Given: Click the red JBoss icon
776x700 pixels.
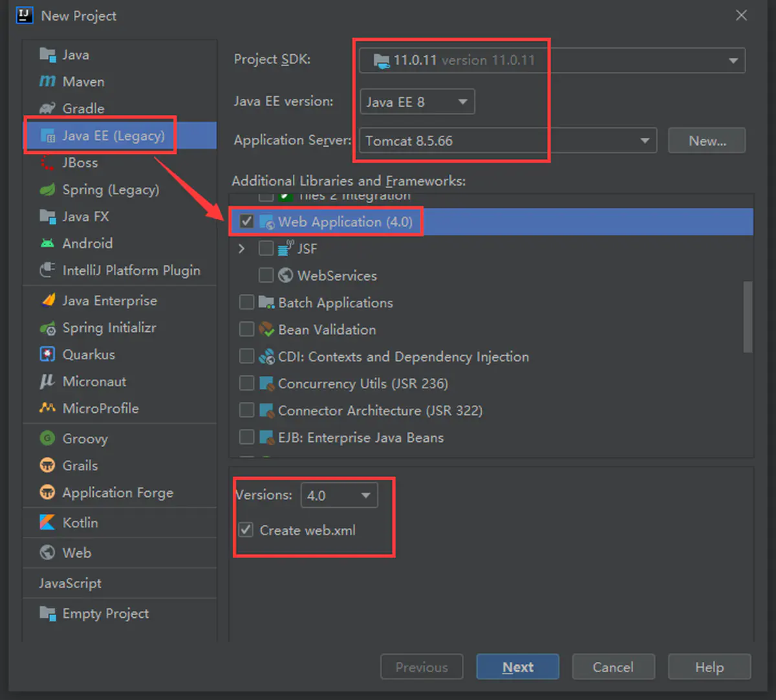Looking at the screenshot, I should click(47, 162).
